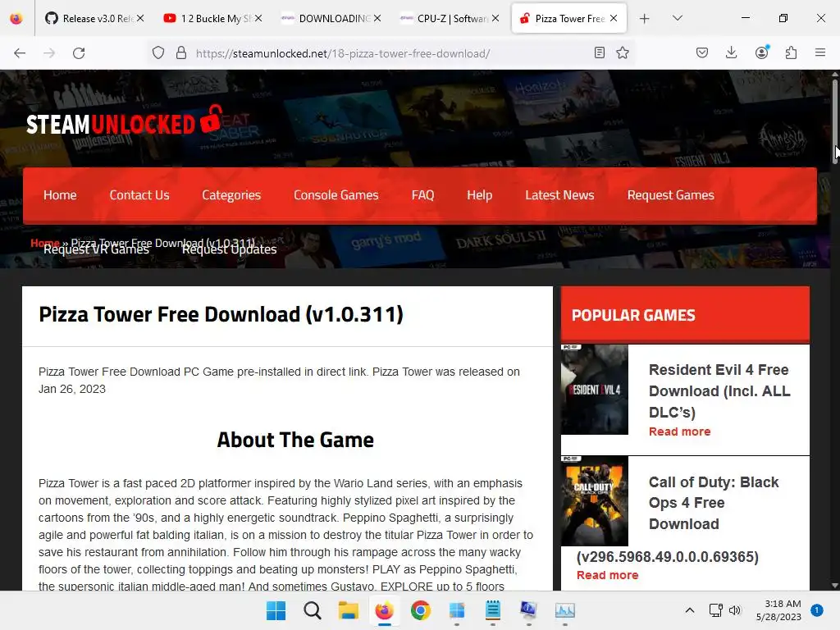Open the extensions puzzle icon
Viewport: 840px width, 630px height.
791,52
